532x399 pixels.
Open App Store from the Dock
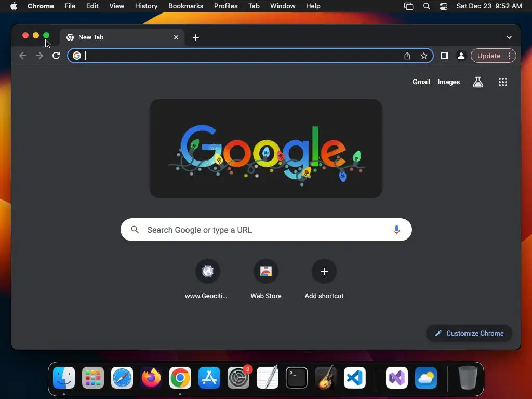pos(209,378)
